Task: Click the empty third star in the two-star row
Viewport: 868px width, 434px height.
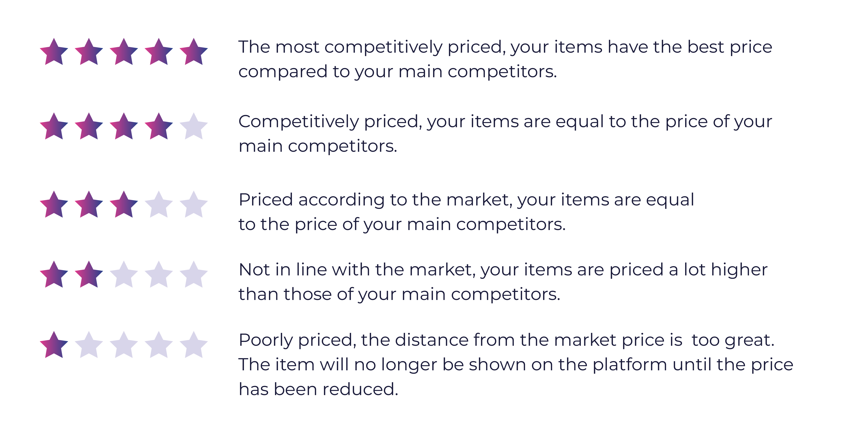Action: point(124,275)
